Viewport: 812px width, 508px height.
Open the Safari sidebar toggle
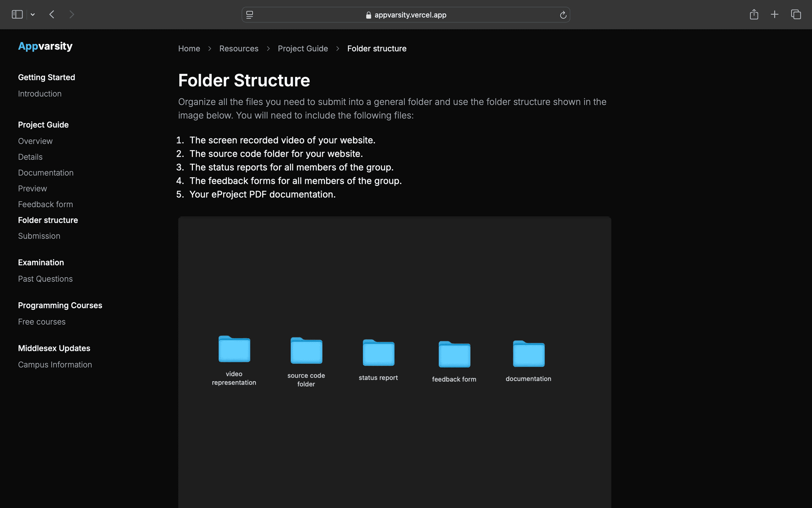pos(17,14)
